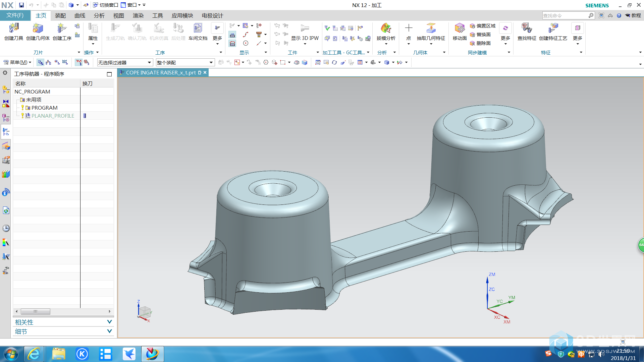Viewport: 644px width, 362px height.
Task: Expand the 加工工具 - GC工具 group dropdown
Action: click(368, 52)
